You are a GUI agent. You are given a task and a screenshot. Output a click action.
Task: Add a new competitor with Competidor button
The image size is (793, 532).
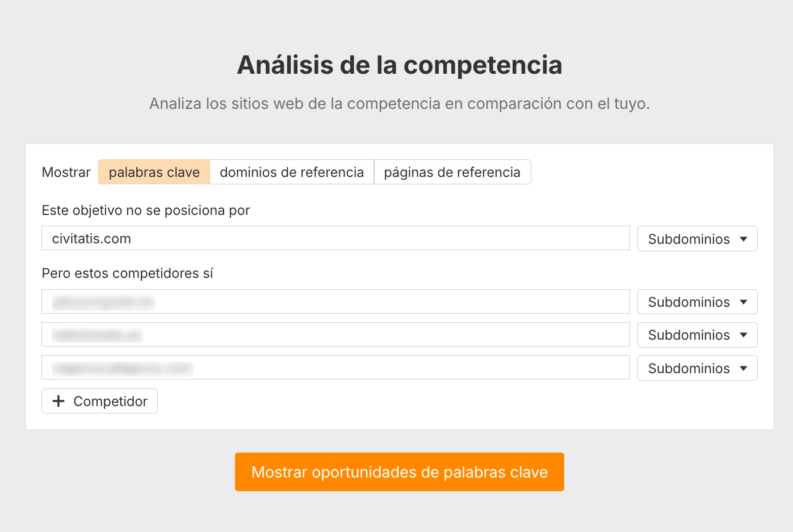100,402
